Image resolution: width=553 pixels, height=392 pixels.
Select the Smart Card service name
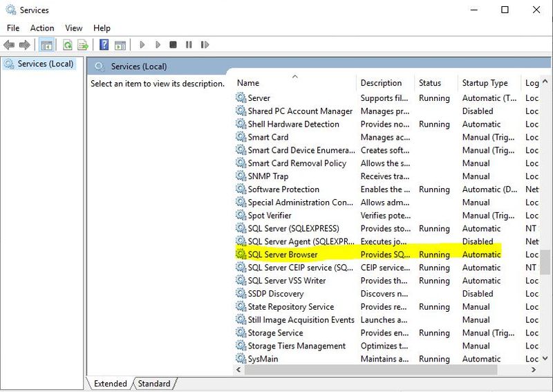point(268,137)
